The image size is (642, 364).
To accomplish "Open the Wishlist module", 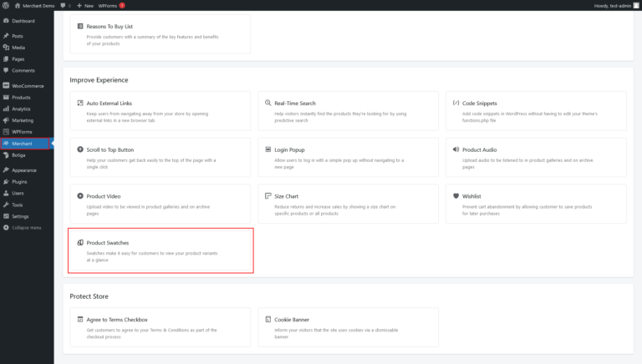I will click(536, 204).
